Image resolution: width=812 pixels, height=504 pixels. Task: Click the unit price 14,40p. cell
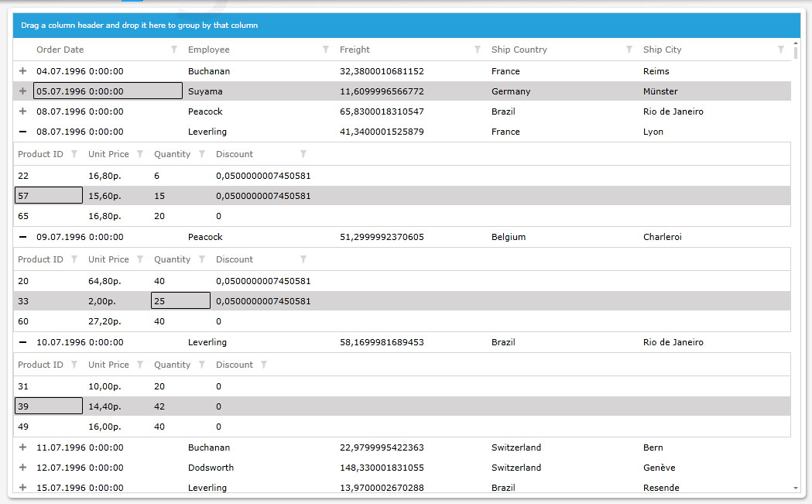tap(104, 406)
